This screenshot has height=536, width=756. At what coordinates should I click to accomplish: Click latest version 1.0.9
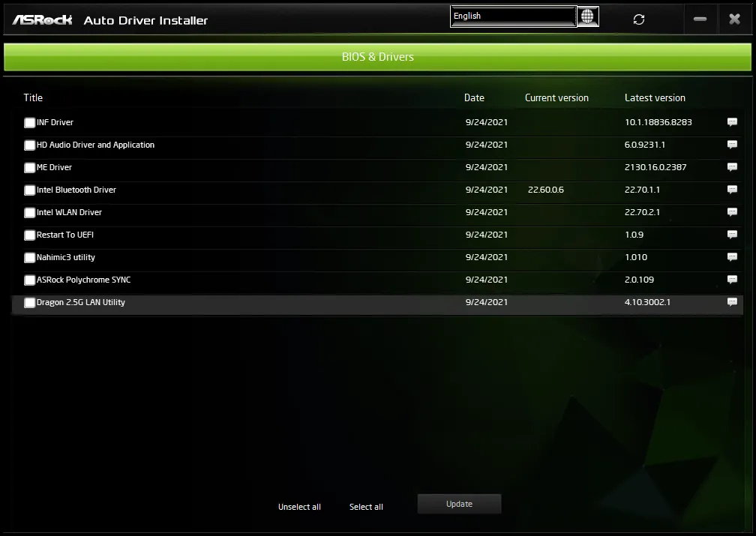click(634, 235)
